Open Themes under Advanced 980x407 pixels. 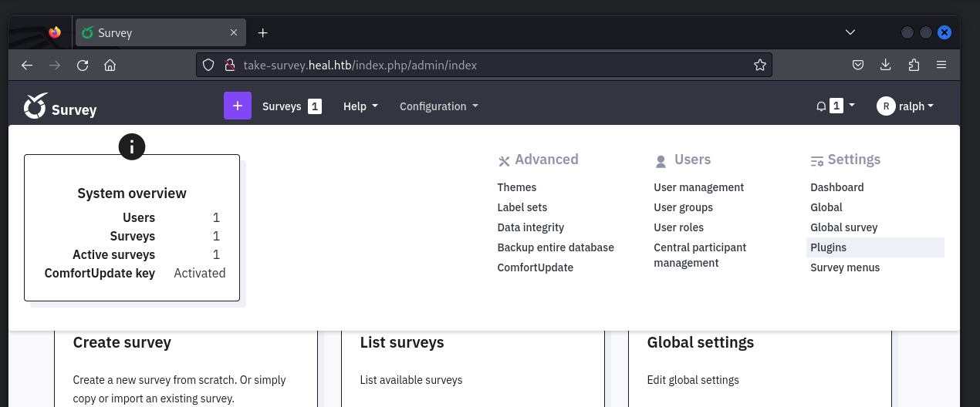[x=516, y=187]
